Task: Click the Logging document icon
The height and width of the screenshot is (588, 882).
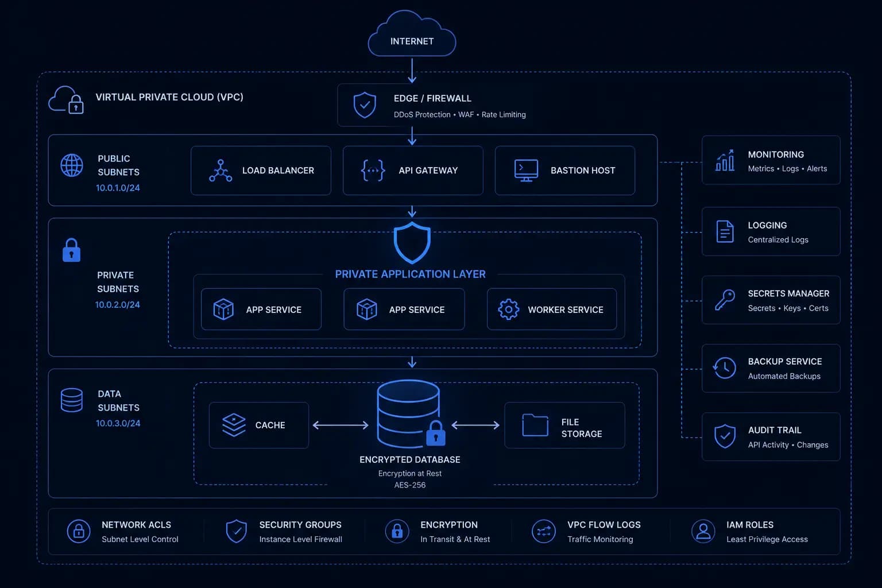Action: pyautogui.click(x=725, y=231)
